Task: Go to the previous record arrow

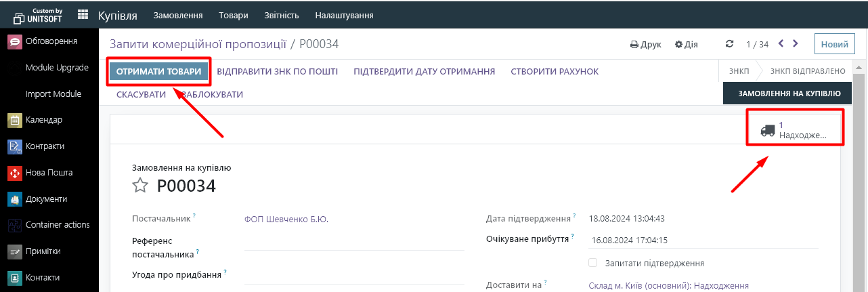Action: coord(781,44)
